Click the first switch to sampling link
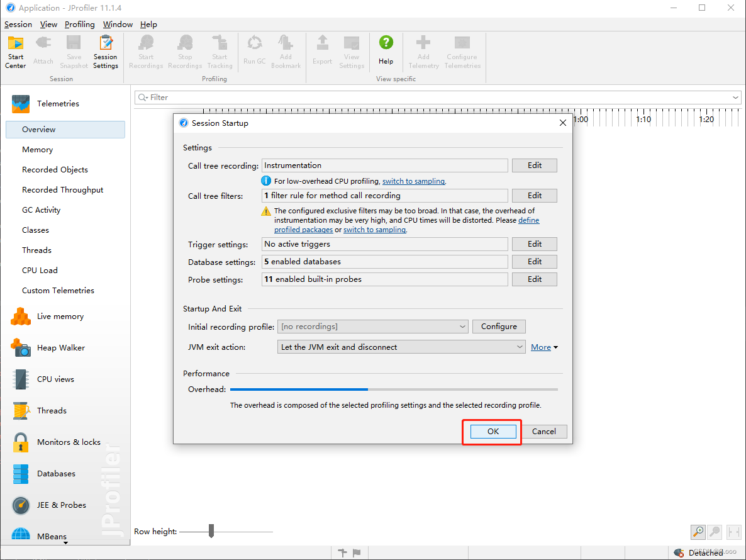Screen dimensions: 746x560 pyautogui.click(x=413, y=181)
